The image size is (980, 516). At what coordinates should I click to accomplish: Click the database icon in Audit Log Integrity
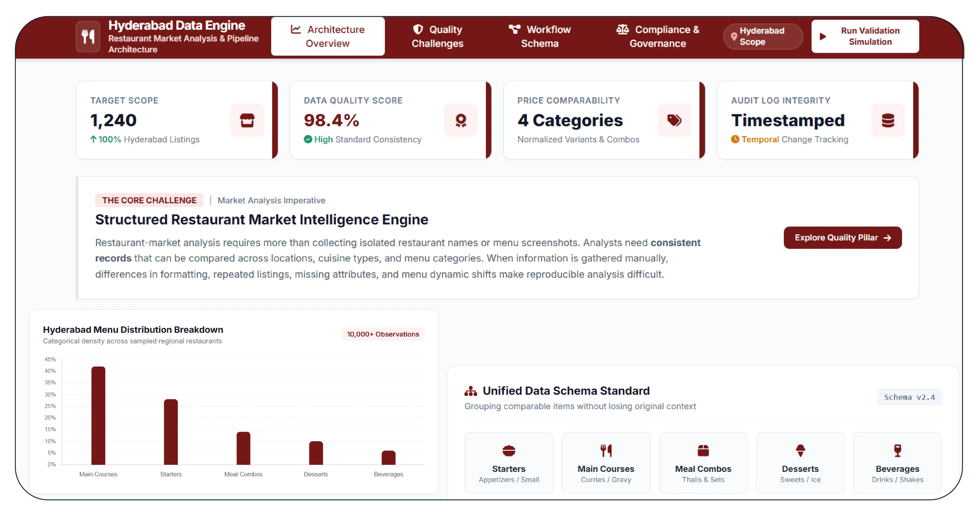(888, 120)
